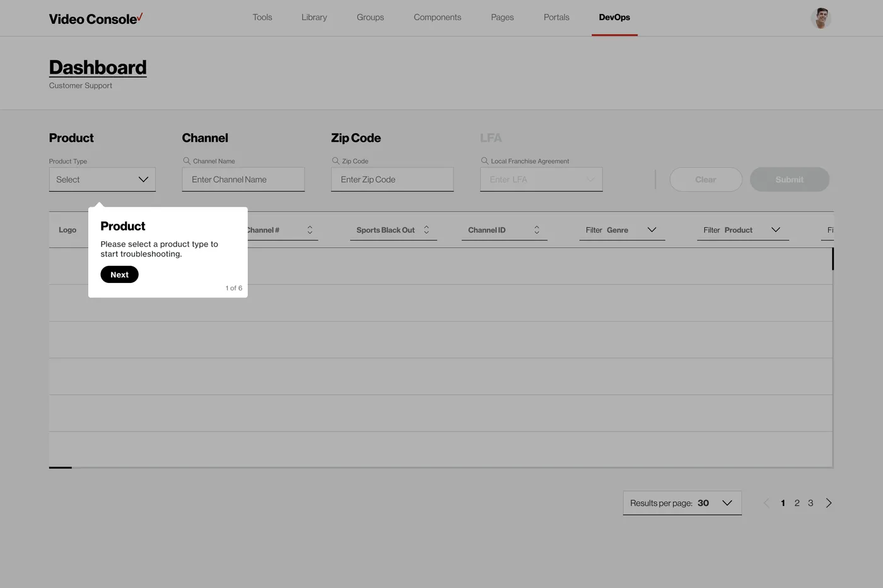Screen dimensions: 883x588
Task: Open the Tools menu
Action: 262,18
